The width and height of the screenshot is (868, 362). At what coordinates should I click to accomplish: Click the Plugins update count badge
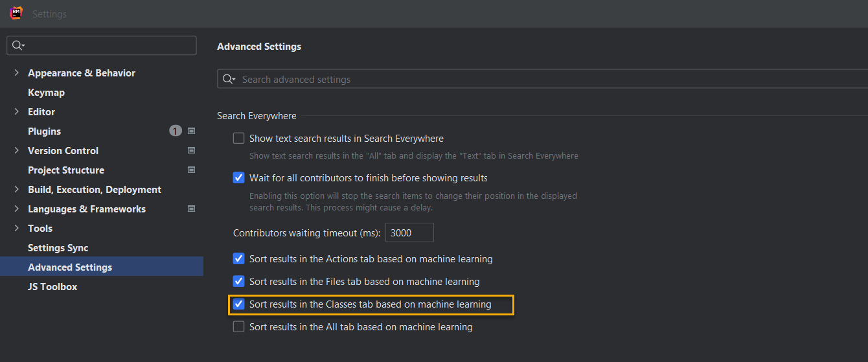pos(176,131)
